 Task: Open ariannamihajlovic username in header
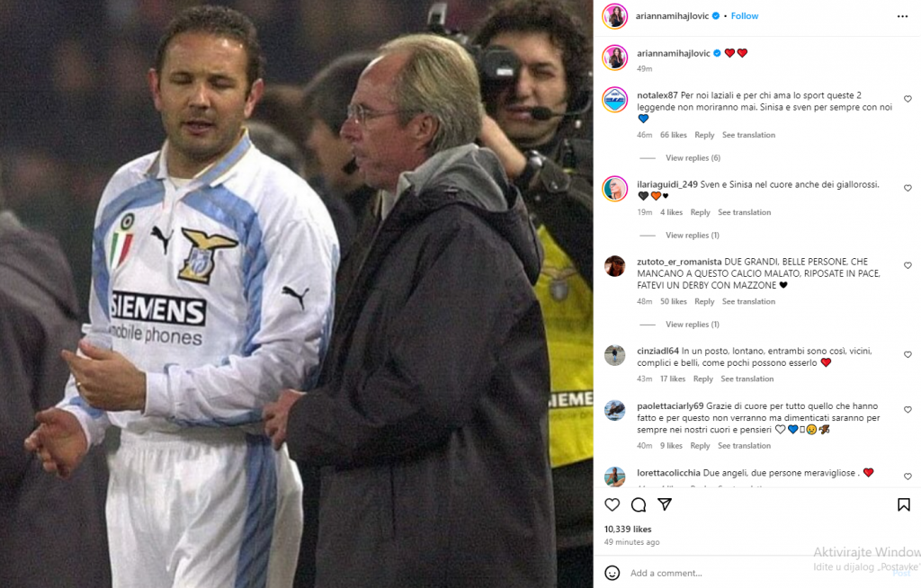coord(672,16)
